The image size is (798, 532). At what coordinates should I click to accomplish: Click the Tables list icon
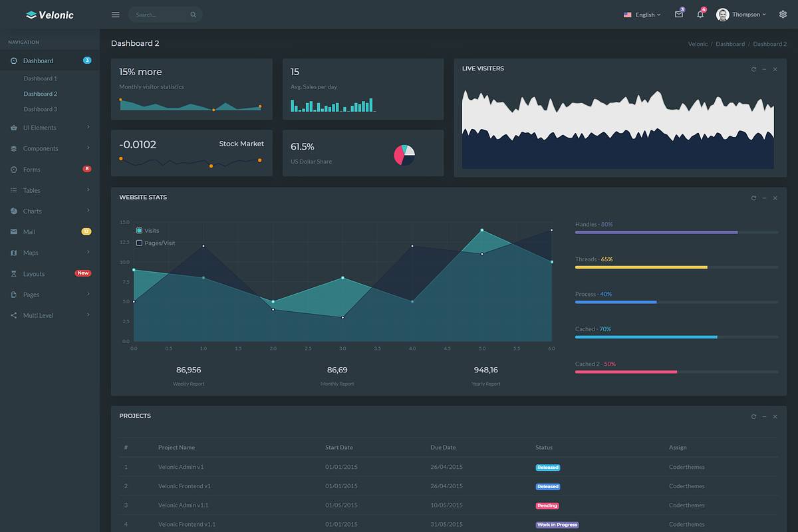14,190
